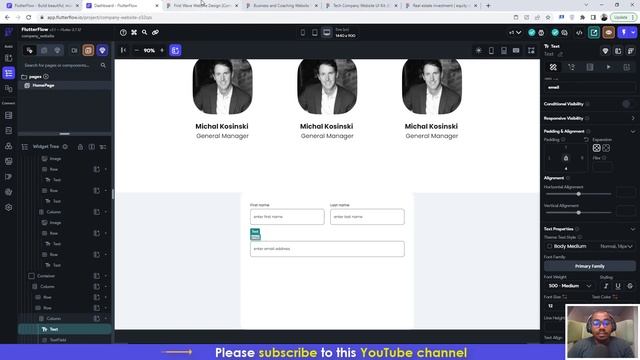This screenshot has height=360, width=640.
Task: Click the keyboard display icon on canvas toolbar
Action: (516, 51)
